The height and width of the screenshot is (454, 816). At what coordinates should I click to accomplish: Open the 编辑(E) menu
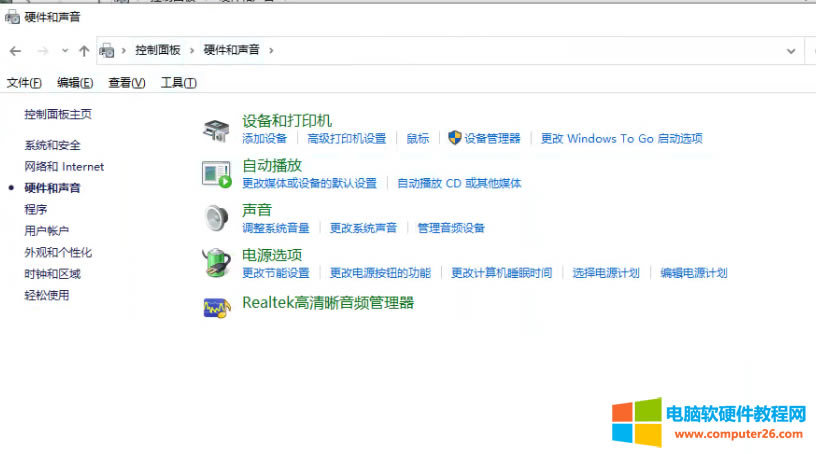[x=75, y=83]
